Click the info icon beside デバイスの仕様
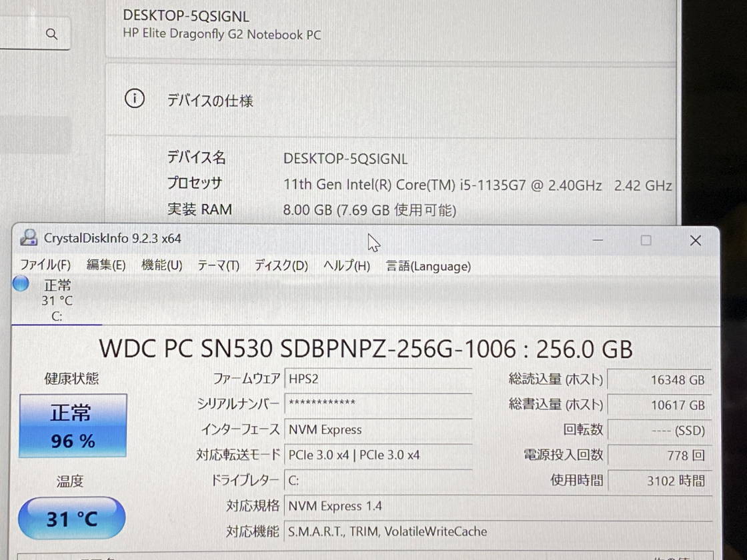Viewport: 747px width, 560px height. (134, 99)
